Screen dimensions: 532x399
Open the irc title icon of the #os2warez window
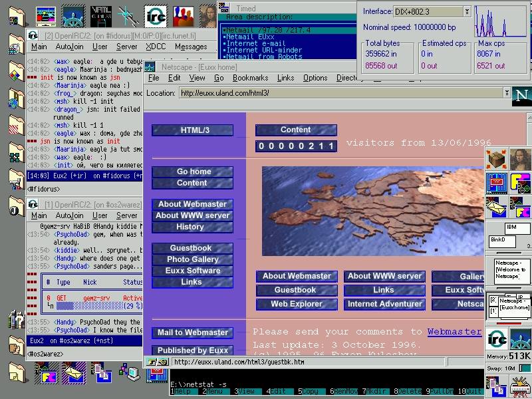tap(33, 204)
